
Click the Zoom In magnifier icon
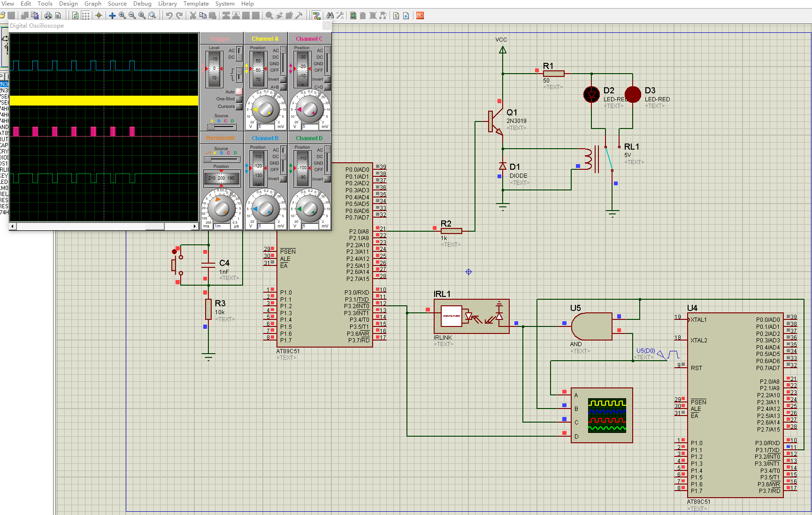123,15
